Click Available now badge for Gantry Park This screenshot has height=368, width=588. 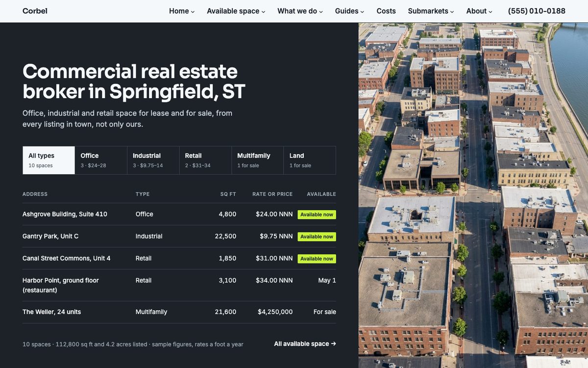pyautogui.click(x=317, y=237)
